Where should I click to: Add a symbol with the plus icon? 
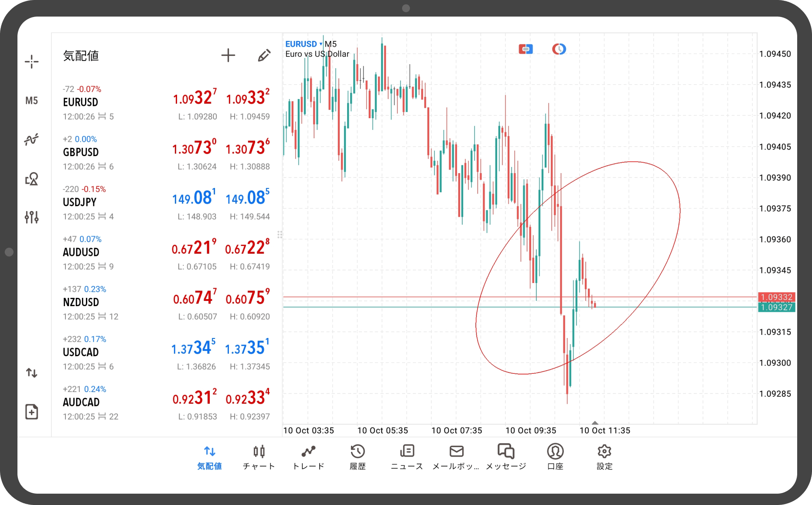pos(228,55)
